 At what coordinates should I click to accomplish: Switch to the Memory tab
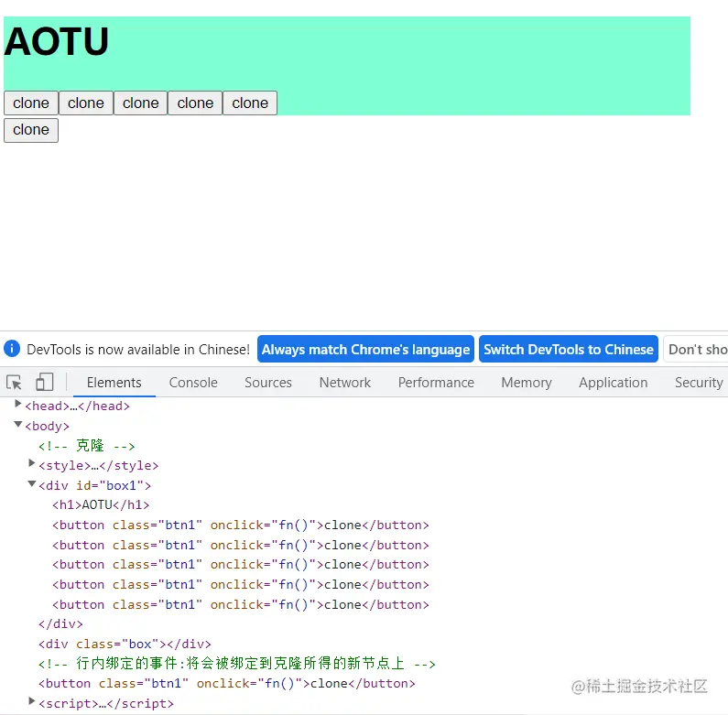pyautogui.click(x=527, y=383)
